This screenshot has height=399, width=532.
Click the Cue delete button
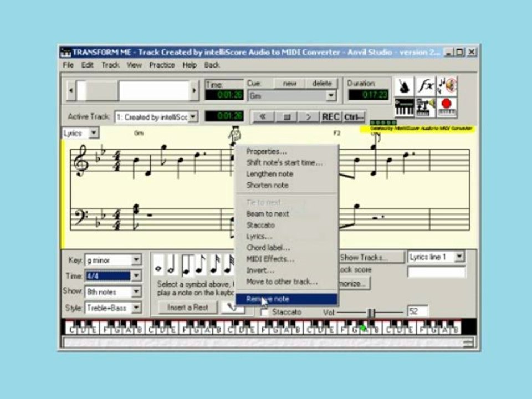(321, 84)
